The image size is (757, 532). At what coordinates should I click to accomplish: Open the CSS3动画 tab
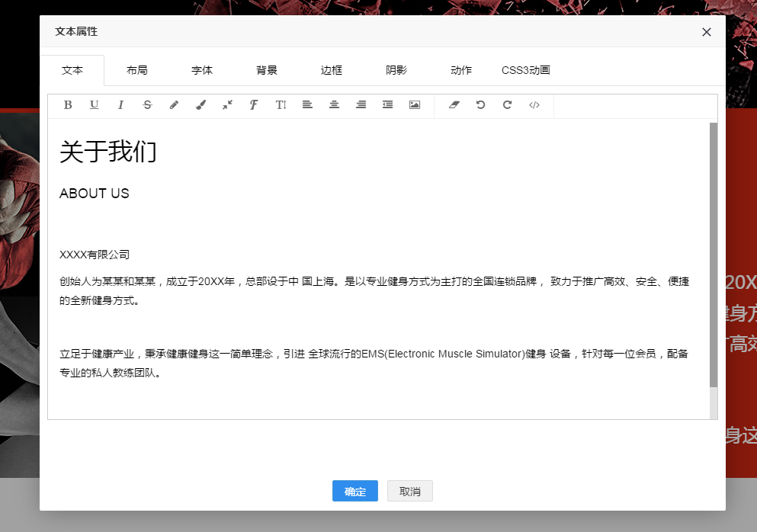coord(525,70)
